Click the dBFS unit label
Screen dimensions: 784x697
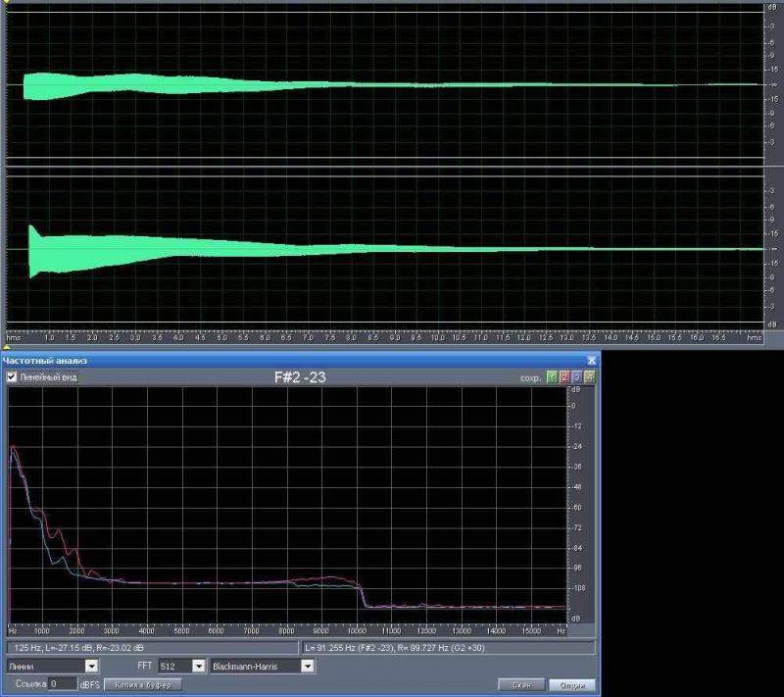tap(90, 684)
